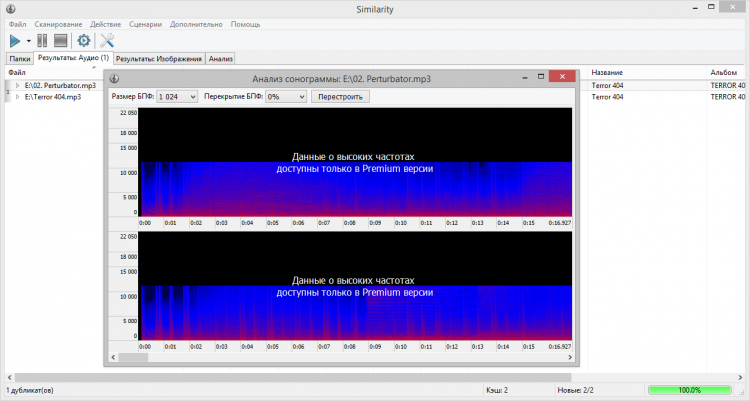Open the Сканирование menu

point(59,23)
